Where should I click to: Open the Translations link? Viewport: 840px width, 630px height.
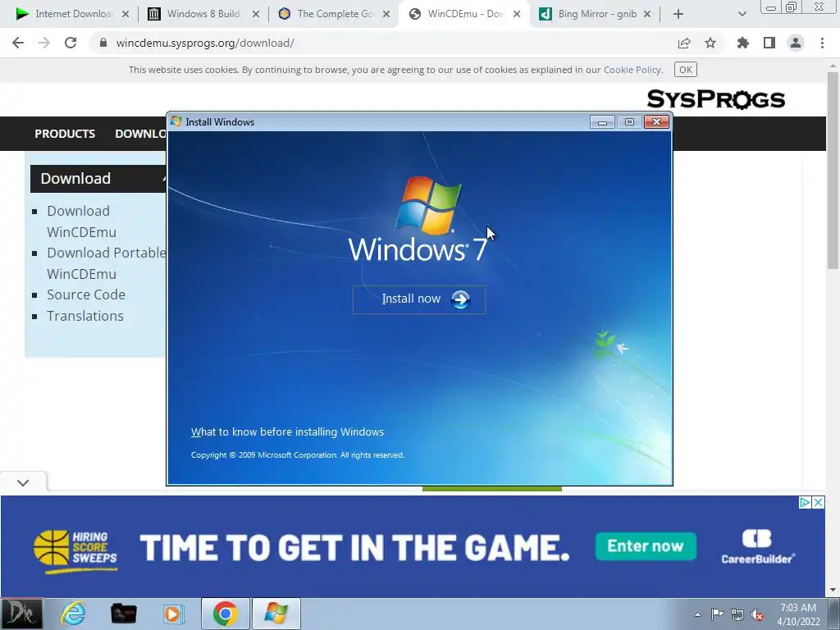(x=85, y=316)
